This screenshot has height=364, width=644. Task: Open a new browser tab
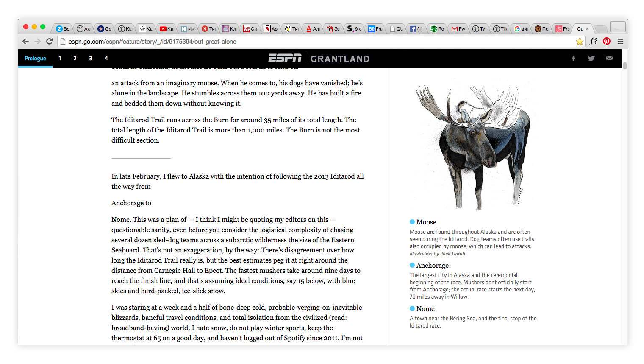[601, 29]
